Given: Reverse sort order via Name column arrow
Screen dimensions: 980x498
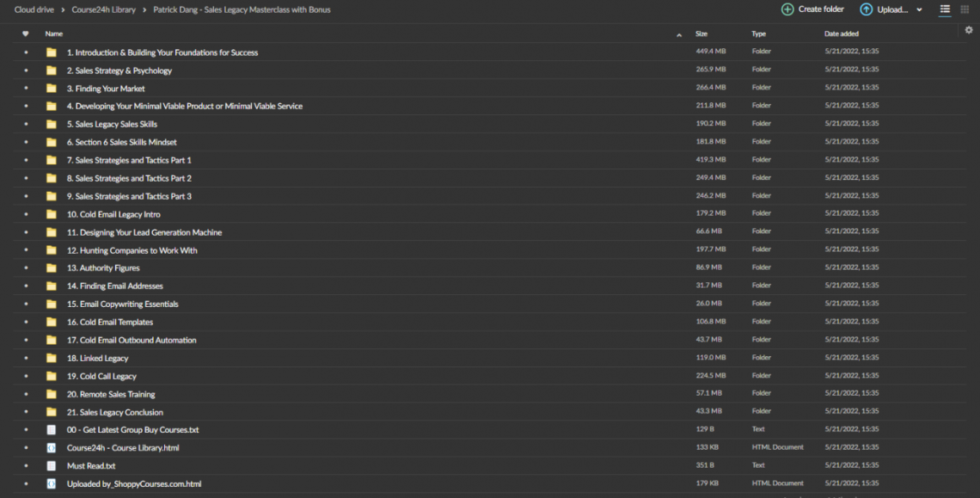Looking at the screenshot, I should [679, 34].
